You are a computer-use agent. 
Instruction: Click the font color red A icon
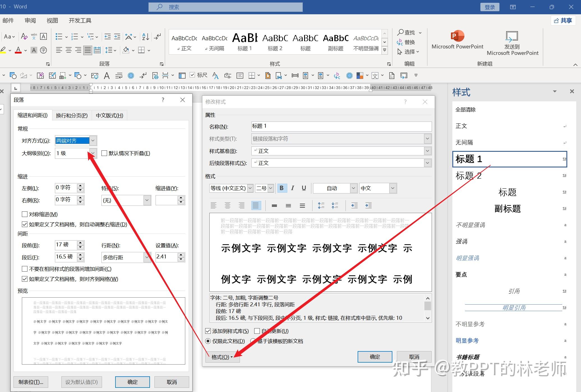[x=18, y=50]
